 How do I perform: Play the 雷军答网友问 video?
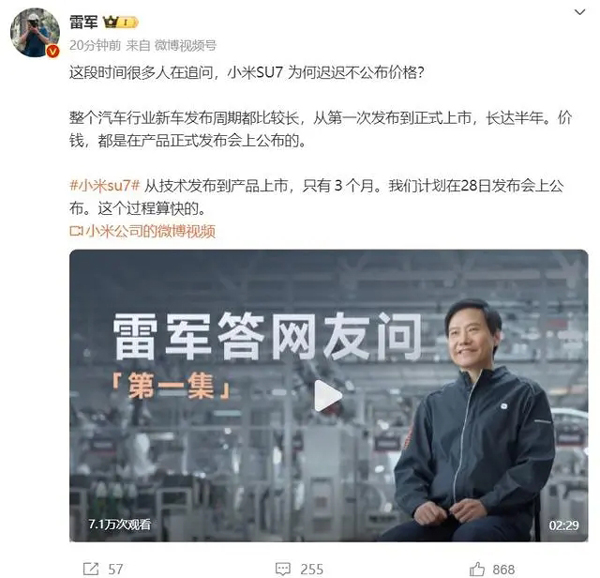click(328, 396)
